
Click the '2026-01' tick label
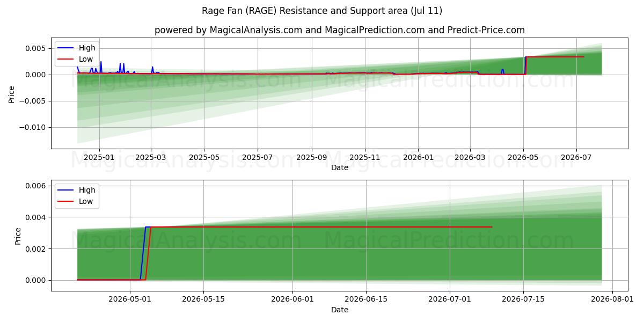pyautogui.click(x=418, y=158)
